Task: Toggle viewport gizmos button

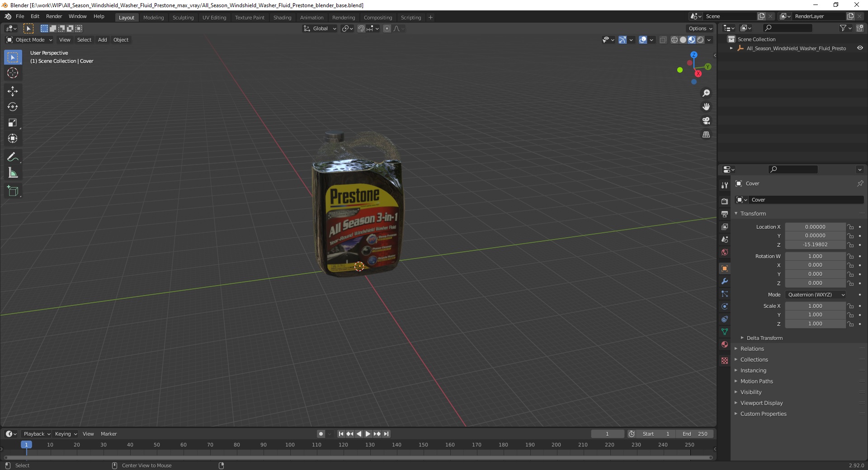Action: pyautogui.click(x=623, y=40)
